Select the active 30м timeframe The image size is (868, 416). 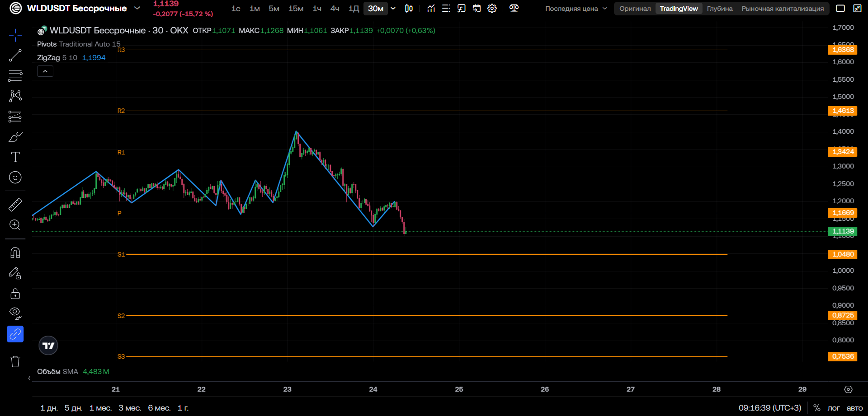(x=376, y=8)
